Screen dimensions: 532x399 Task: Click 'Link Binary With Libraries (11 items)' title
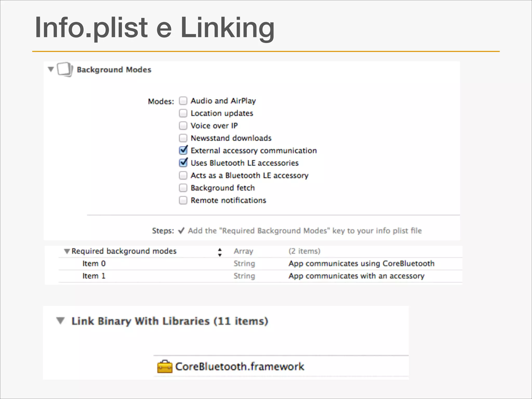tap(170, 321)
